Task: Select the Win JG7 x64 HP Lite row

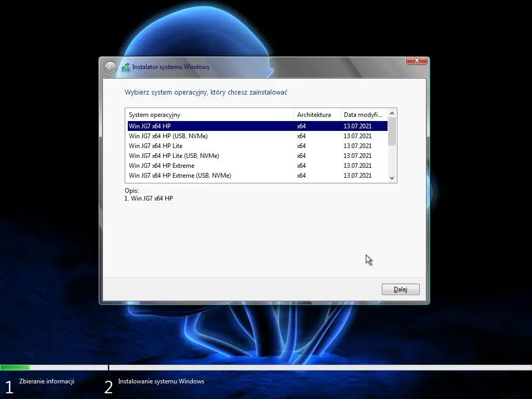Action: click(258, 145)
